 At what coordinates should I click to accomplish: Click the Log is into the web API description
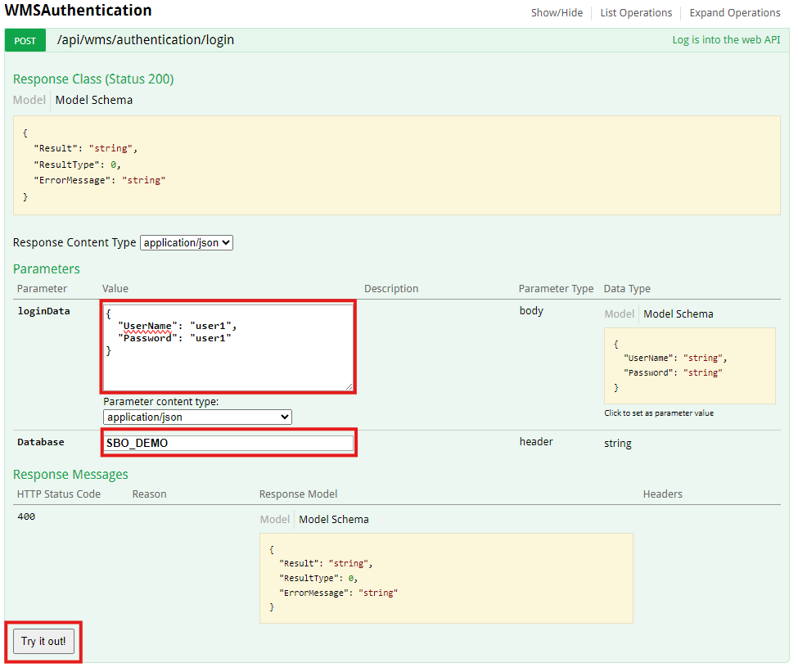(x=726, y=40)
